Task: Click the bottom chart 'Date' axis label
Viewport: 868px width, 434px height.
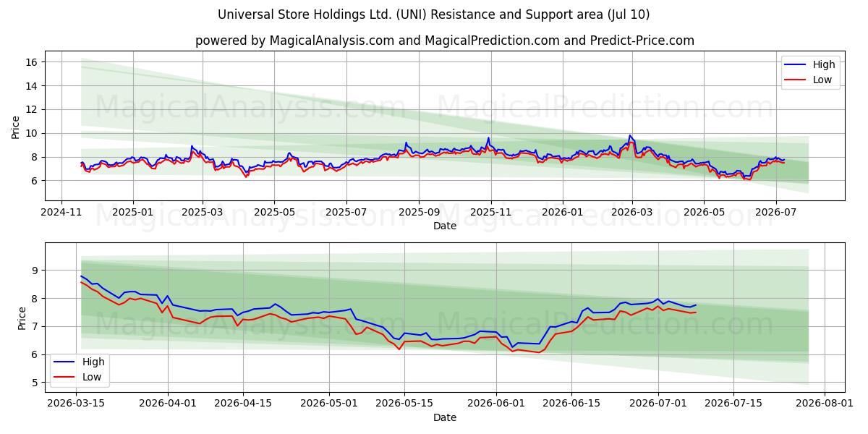Action: pos(445,417)
